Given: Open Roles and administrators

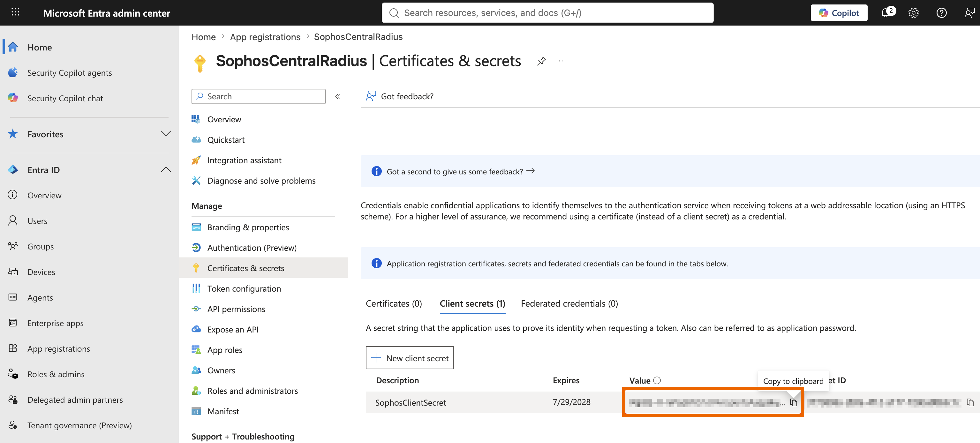Looking at the screenshot, I should click(252, 391).
